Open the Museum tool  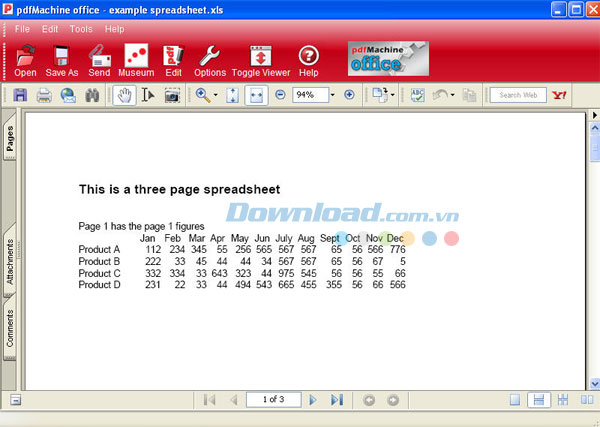point(137,60)
